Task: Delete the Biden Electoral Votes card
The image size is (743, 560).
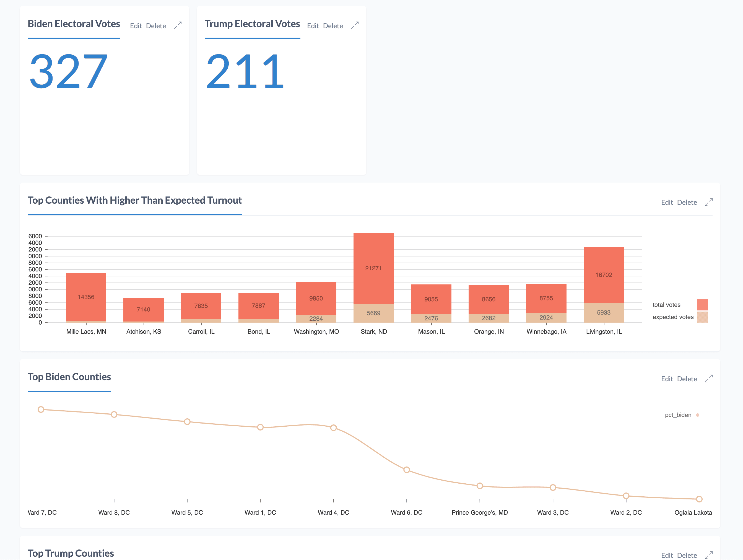Action: [156, 26]
